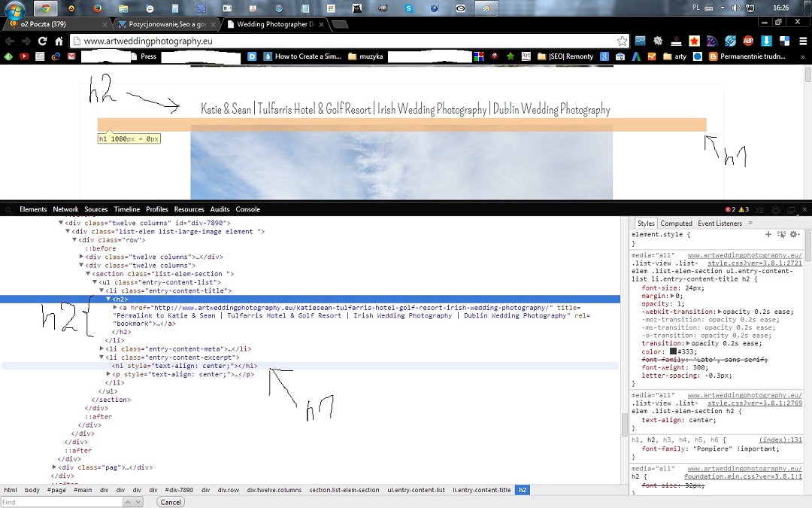Open the Blogger Permanentnie trudn... bookmark

pyautogui.click(x=747, y=56)
